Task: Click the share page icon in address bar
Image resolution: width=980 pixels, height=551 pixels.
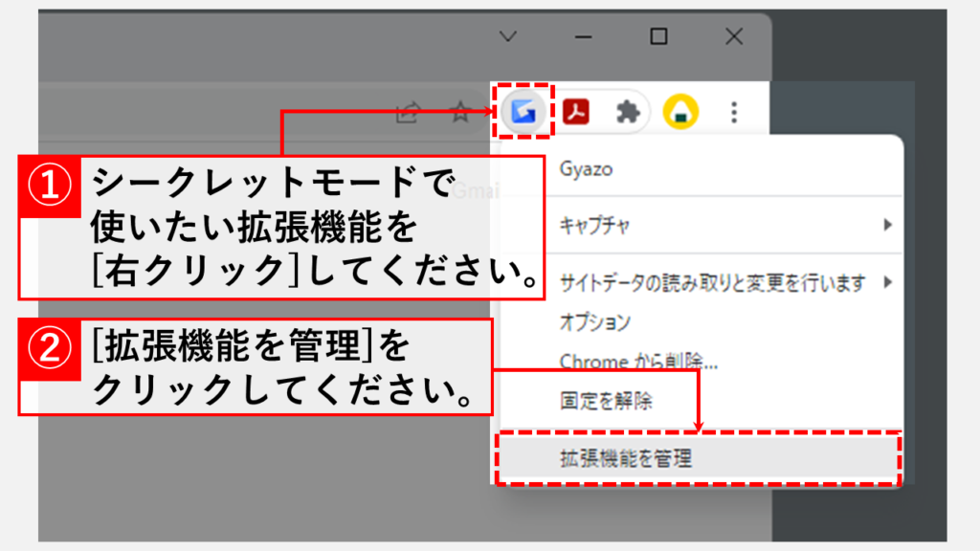Action: click(408, 113)
